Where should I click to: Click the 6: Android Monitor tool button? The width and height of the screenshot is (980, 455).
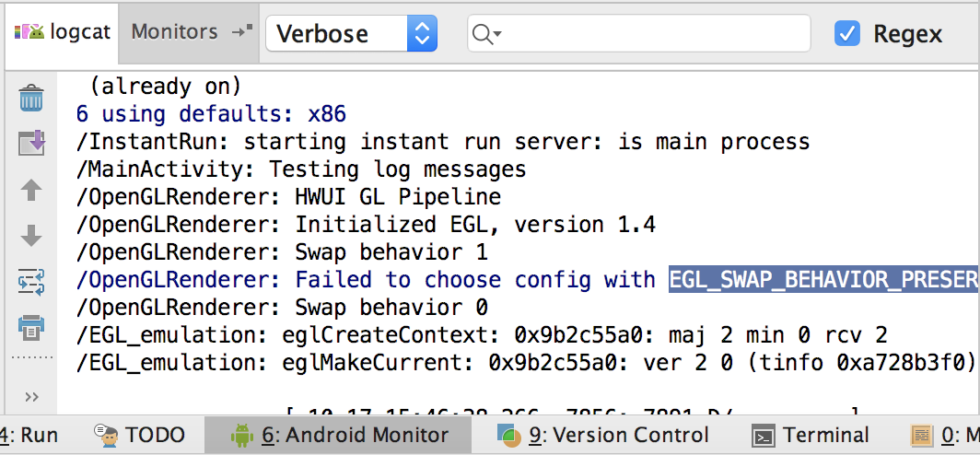coord(339,435)
